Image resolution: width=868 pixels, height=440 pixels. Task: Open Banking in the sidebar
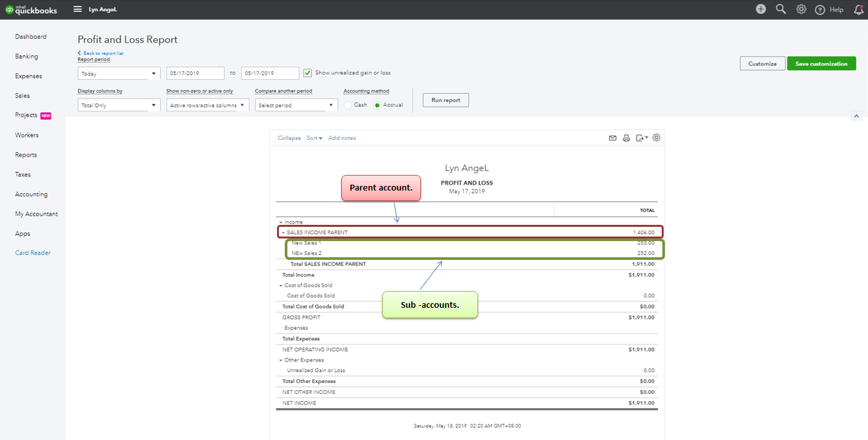click(x=27, y=56)
